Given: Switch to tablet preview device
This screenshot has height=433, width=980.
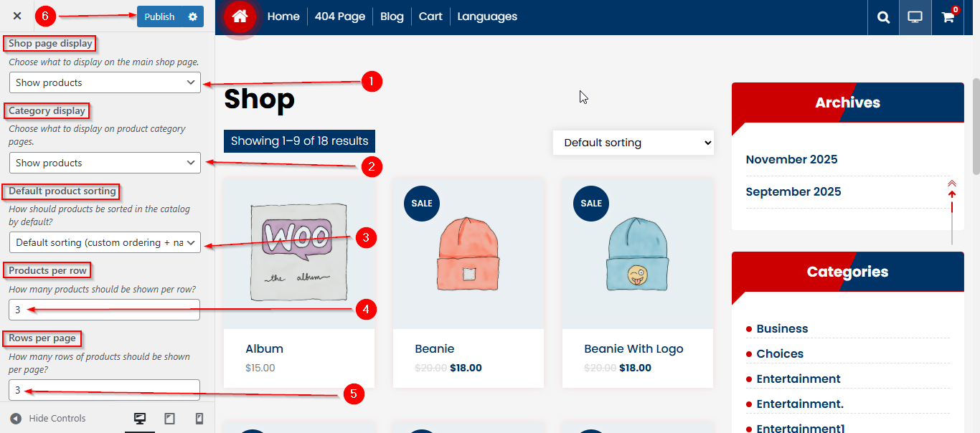Looking at the screenshot, I should click(x=170, y=419).
